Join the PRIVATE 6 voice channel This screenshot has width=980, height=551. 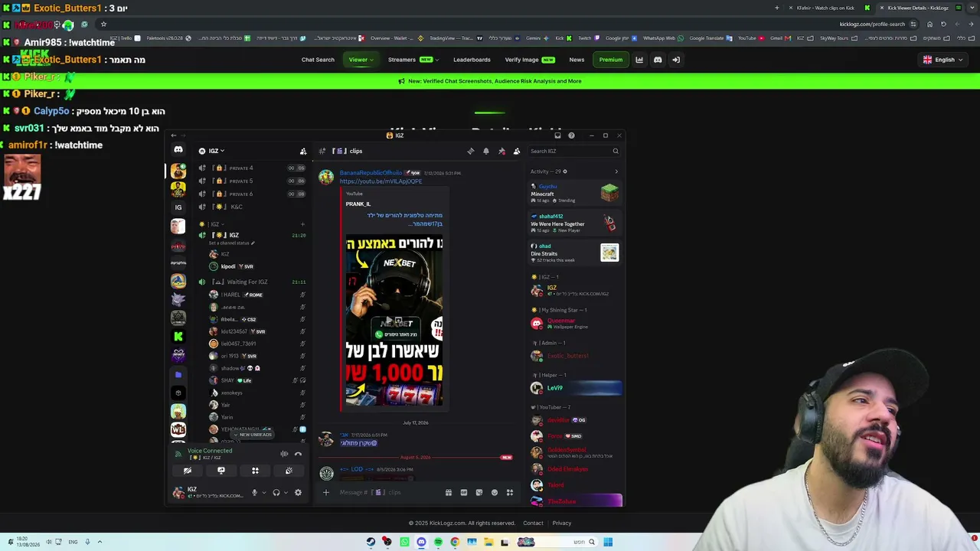(x=253, y=194)
